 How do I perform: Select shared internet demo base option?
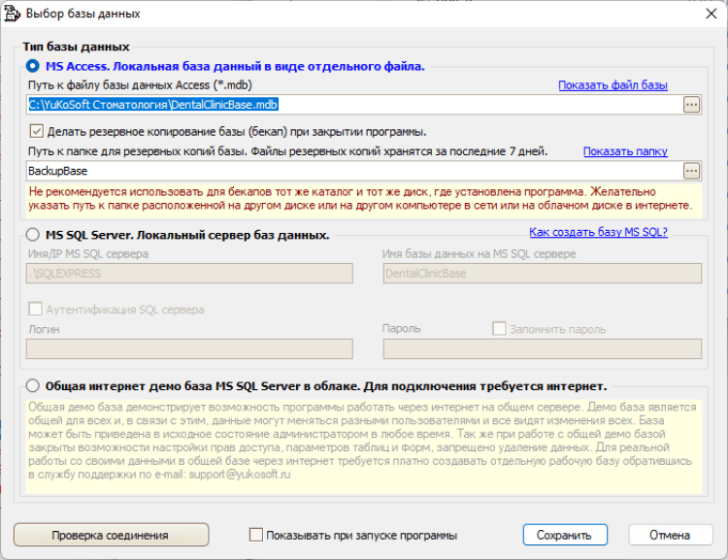(32, 385)
